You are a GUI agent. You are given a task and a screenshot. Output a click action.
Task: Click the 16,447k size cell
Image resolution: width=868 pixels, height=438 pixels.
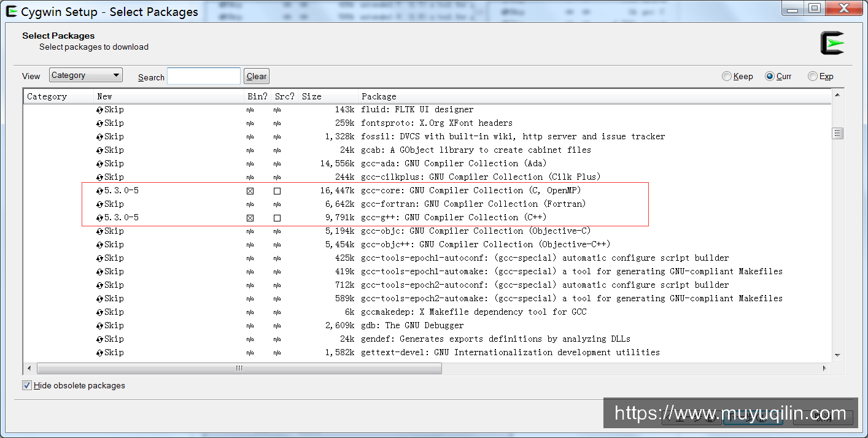[337, 191]
